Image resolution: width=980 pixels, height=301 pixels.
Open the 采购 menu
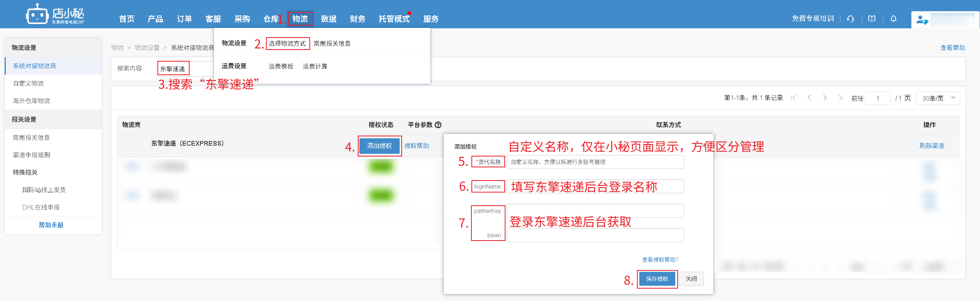[x=242, y=19]
